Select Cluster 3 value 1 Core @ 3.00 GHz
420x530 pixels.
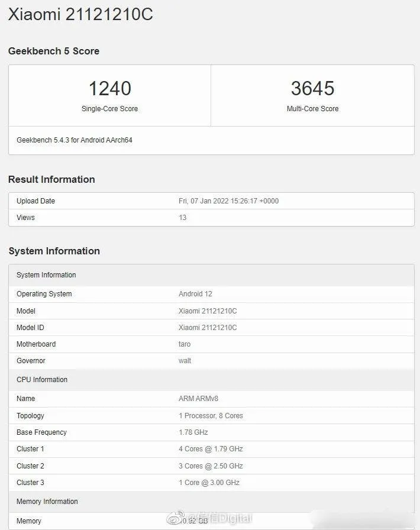click(209, 483)
